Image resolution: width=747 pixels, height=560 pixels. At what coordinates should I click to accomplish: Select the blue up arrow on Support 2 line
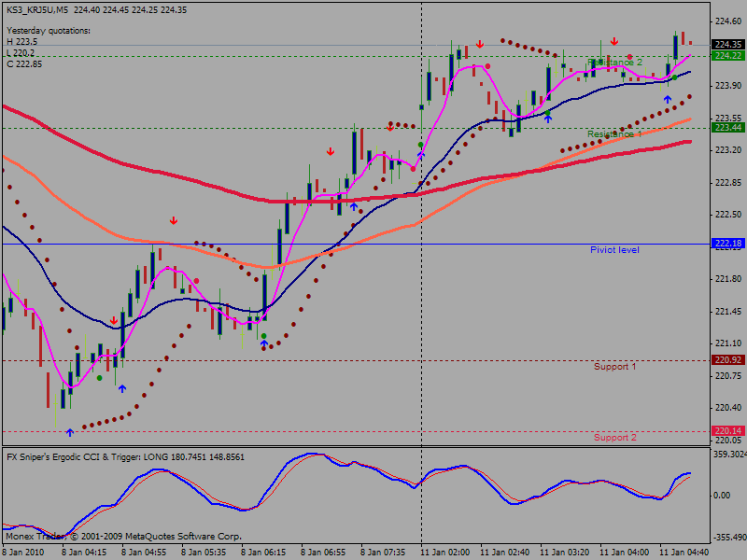[x=70, y=432]
